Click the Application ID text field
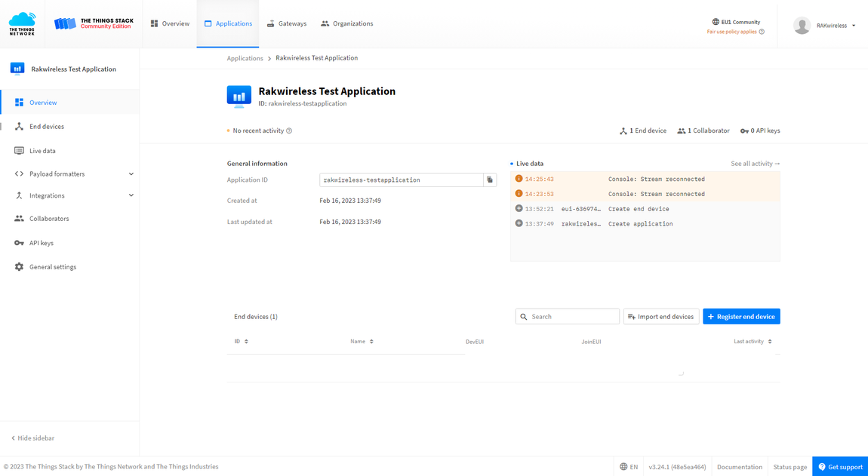868x476 pixels. point(402,180)
